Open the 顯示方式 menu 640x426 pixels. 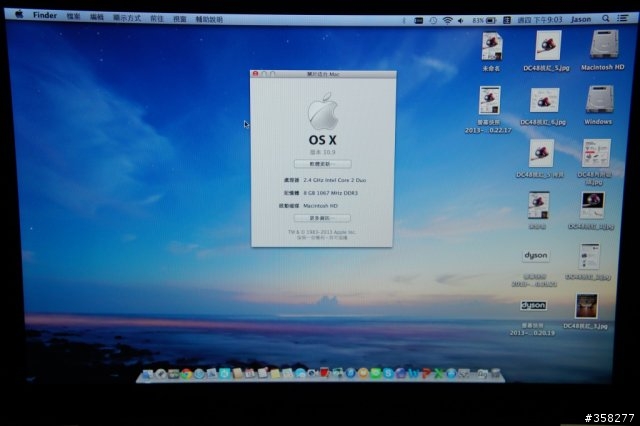coord(127,18)
